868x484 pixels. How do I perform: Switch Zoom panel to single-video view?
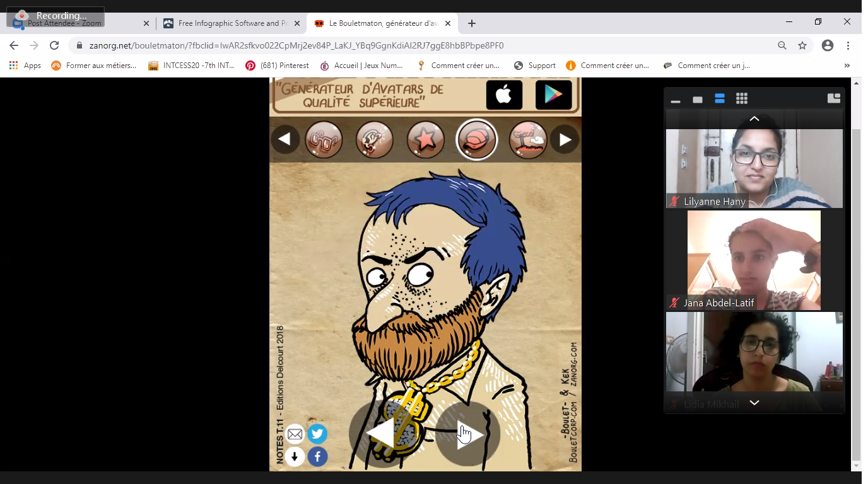pos(698,100)
